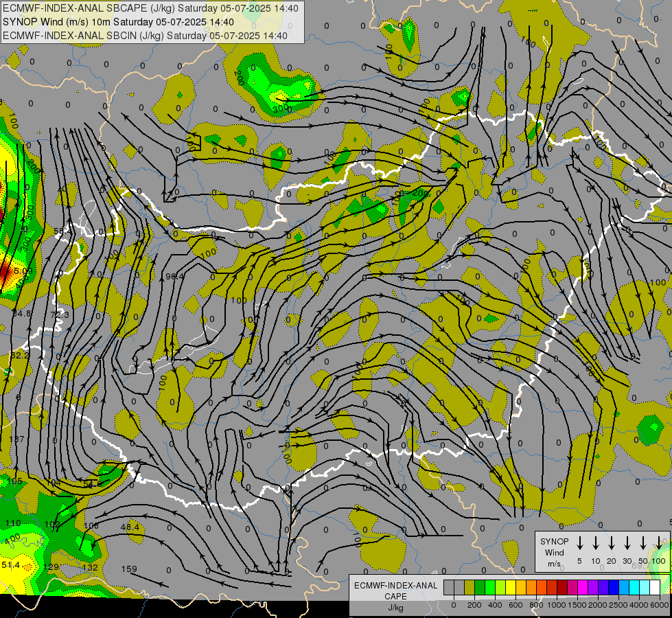The width and height of the screenshot is (672, 618).
Task: Click the SBCAPE title line in header box
Action: coord(150,8)
